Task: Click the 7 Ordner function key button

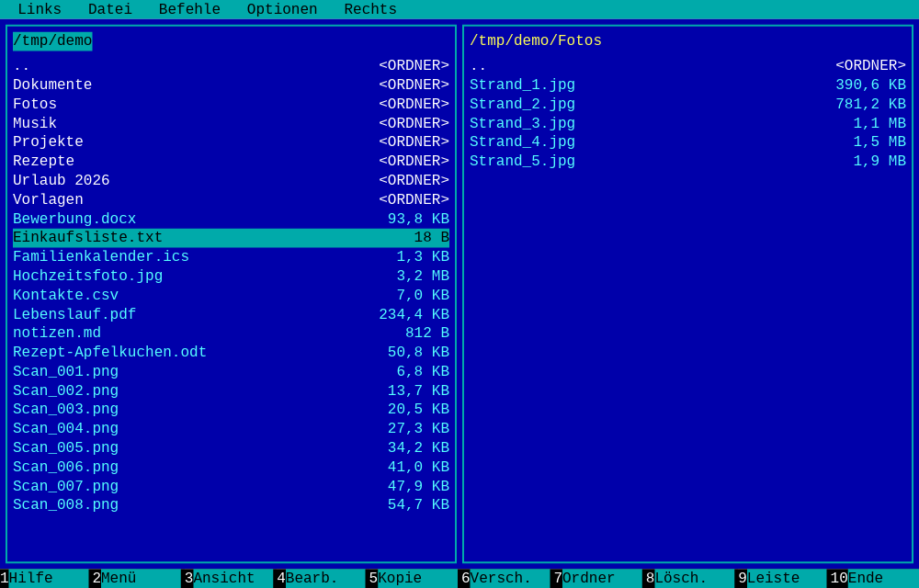Action: coord(596,578)
